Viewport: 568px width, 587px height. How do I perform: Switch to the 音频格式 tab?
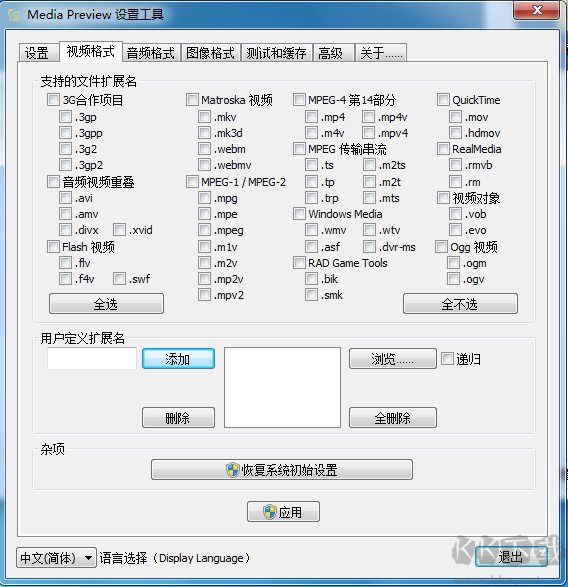[151, 53]
